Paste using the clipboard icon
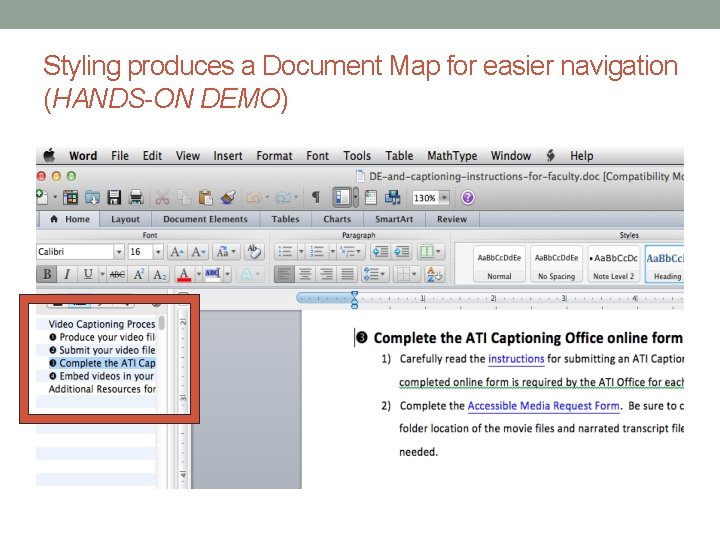The width and height of the screenshot is (720, 540). tap(205, 197)
